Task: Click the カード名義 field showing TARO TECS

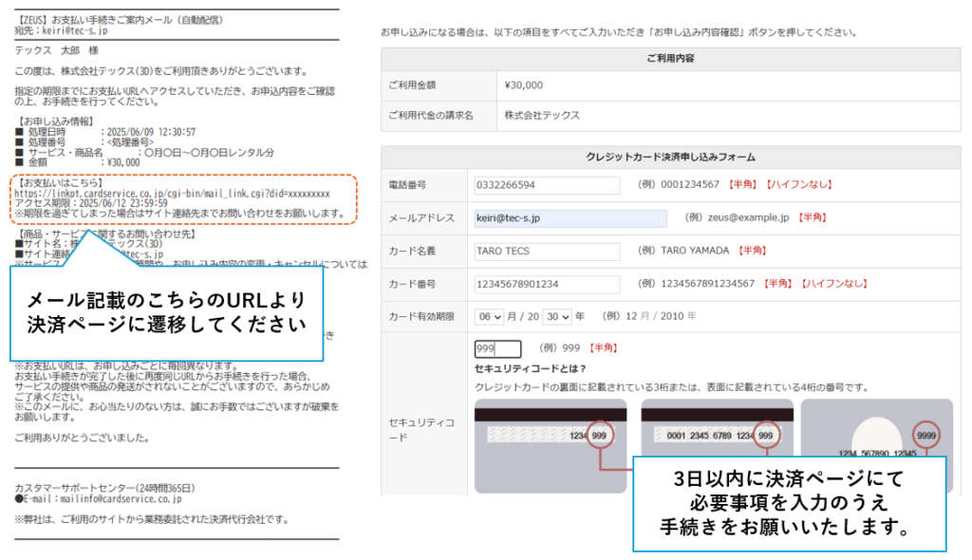Action: (x=547, y=252)
